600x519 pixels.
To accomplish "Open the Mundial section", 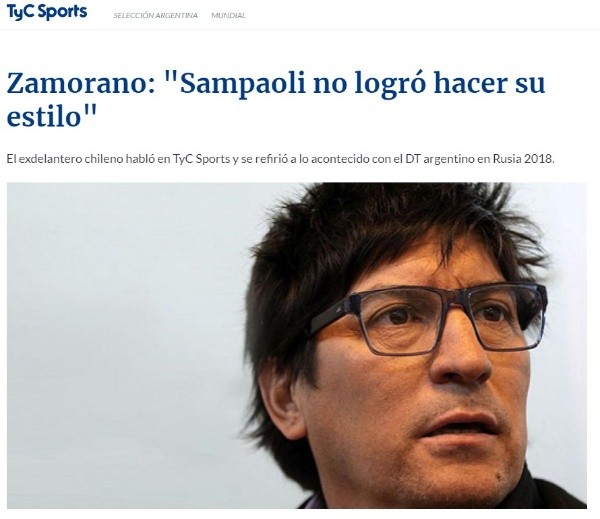I will pyautogui.click(x=228, y=15).
